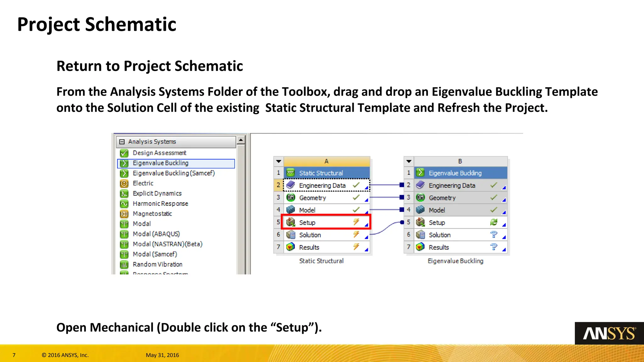Click the Results icon in system B
Screen dimensions: 644x362
(420, 247)
